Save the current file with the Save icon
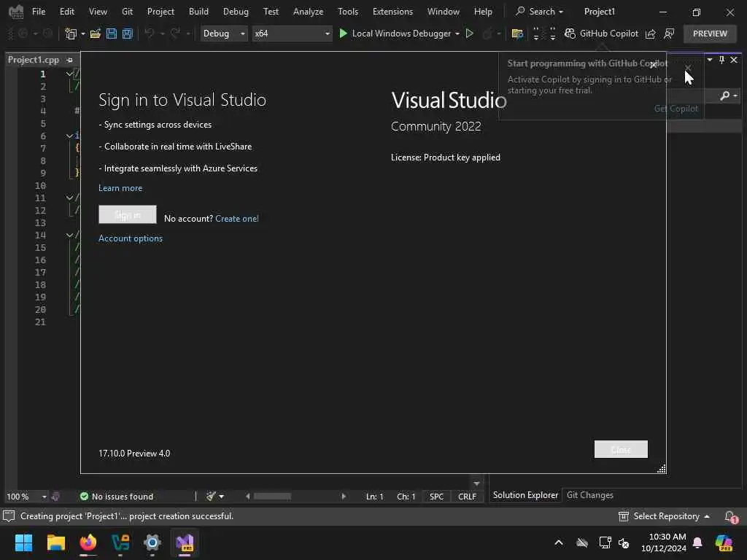 pos(112,34)
